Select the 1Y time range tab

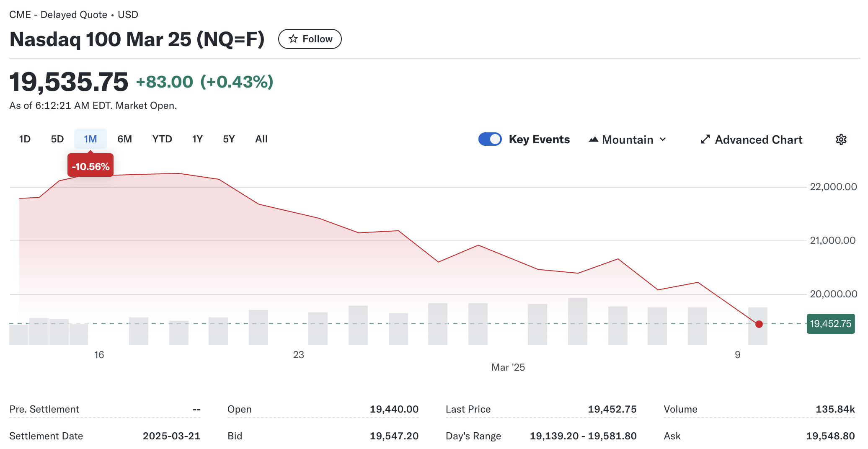pyautogui.click(x=197, y=139)
